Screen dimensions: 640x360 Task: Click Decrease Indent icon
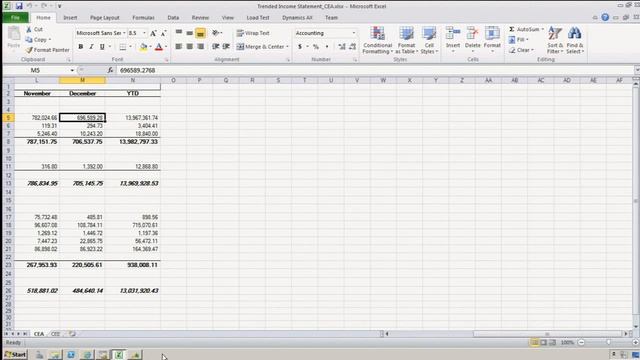pyautogui.click(x=216, y=47)
